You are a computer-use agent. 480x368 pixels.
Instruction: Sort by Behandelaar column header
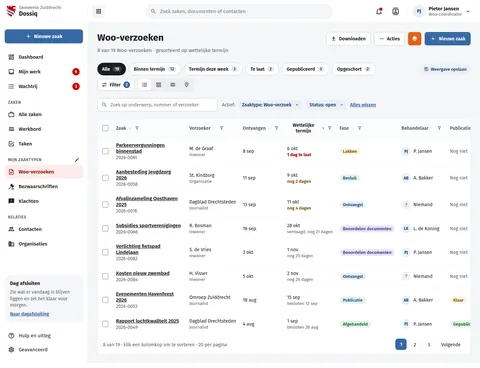(x=415, y=128)
